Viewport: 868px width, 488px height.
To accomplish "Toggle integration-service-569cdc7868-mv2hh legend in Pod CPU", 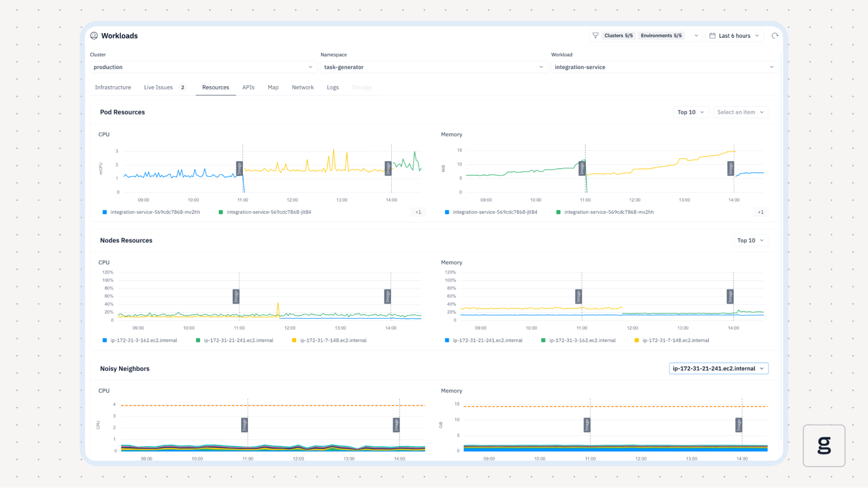I will pos(155,212).
